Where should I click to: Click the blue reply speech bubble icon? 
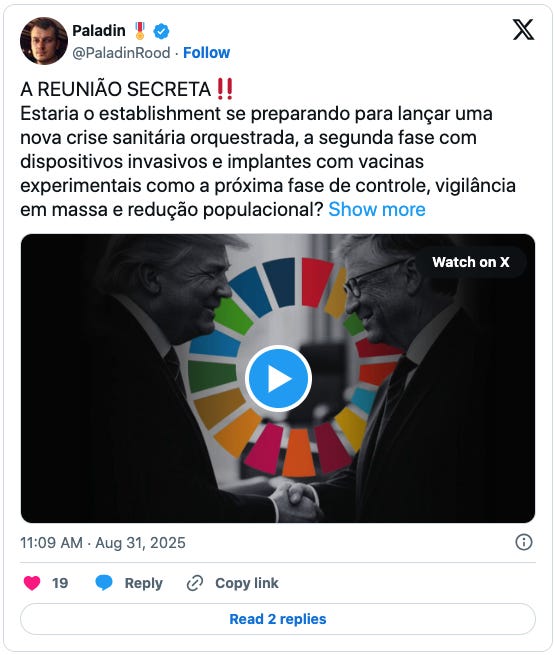coord(104,583)
